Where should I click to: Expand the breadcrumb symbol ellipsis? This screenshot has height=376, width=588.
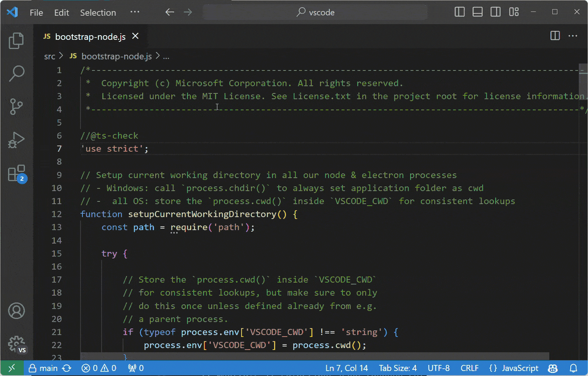(x=166, y=57)
